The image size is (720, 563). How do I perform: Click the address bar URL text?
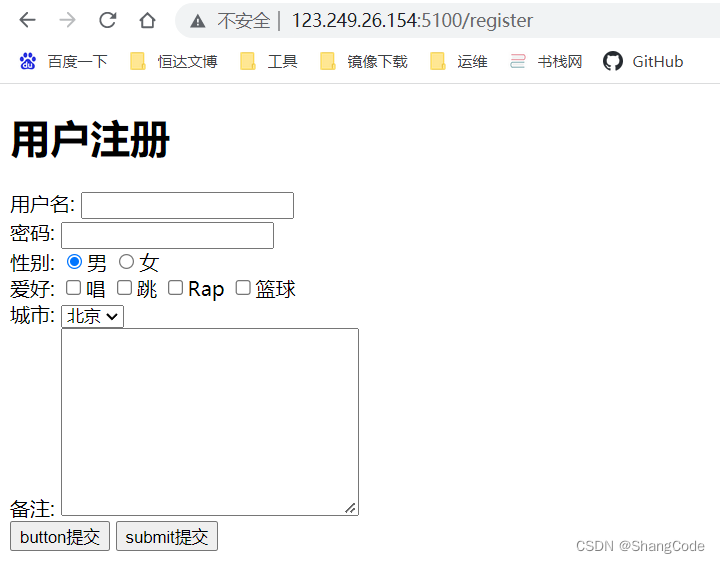click(412, 21)
